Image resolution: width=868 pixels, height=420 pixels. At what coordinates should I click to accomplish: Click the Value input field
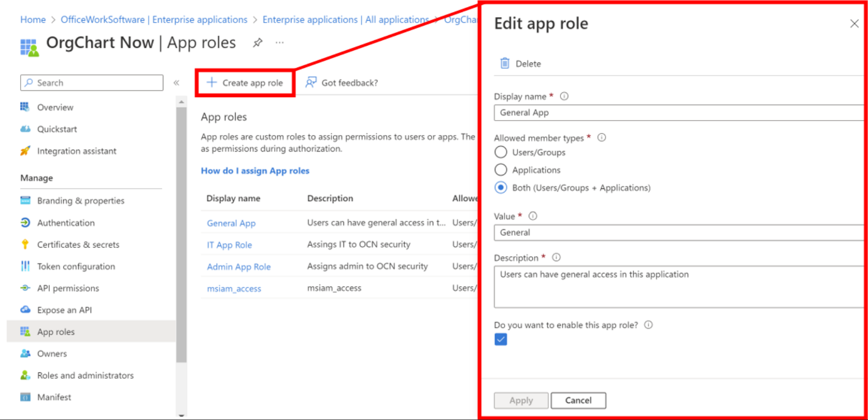point(679,233)
